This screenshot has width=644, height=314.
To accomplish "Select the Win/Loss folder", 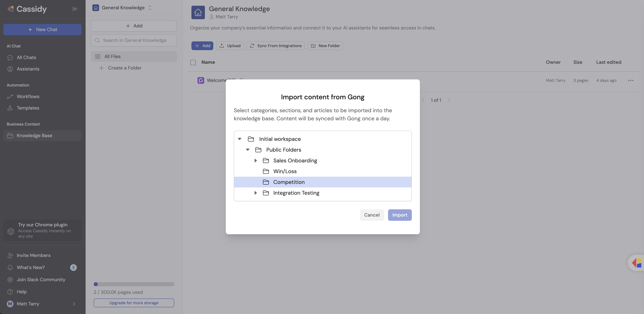I will [x=285, y=171].
